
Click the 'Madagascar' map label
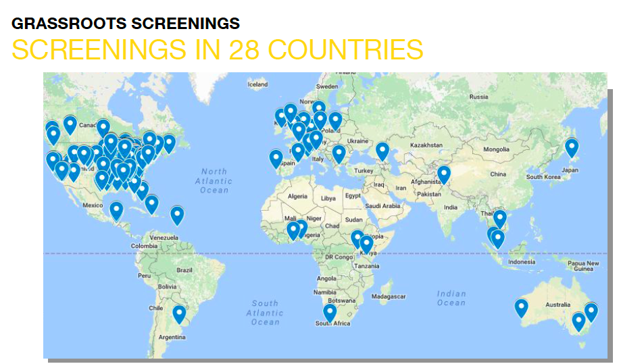pos(389,296)
